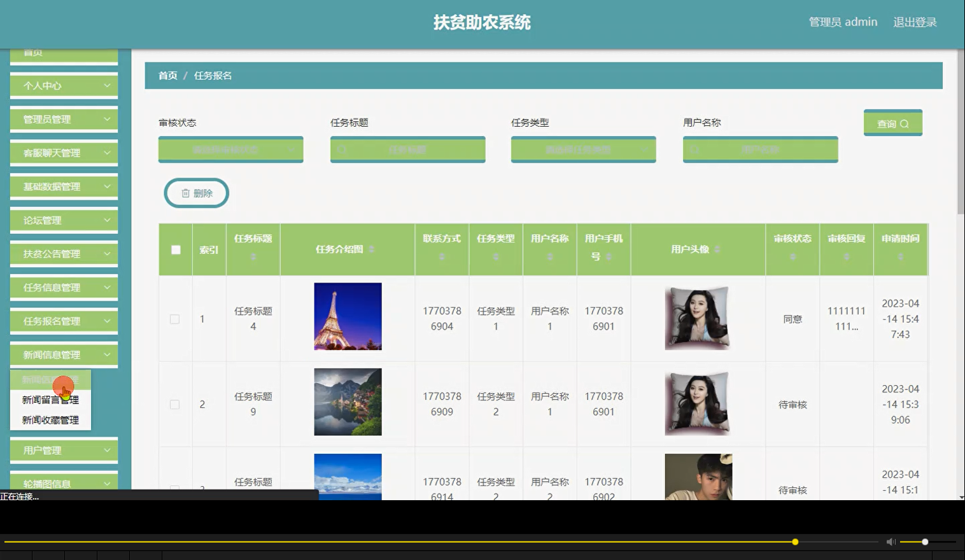965x560 pixels.
Task: Open 新闻收藏管理 submenu item
Action: (50, 420)
